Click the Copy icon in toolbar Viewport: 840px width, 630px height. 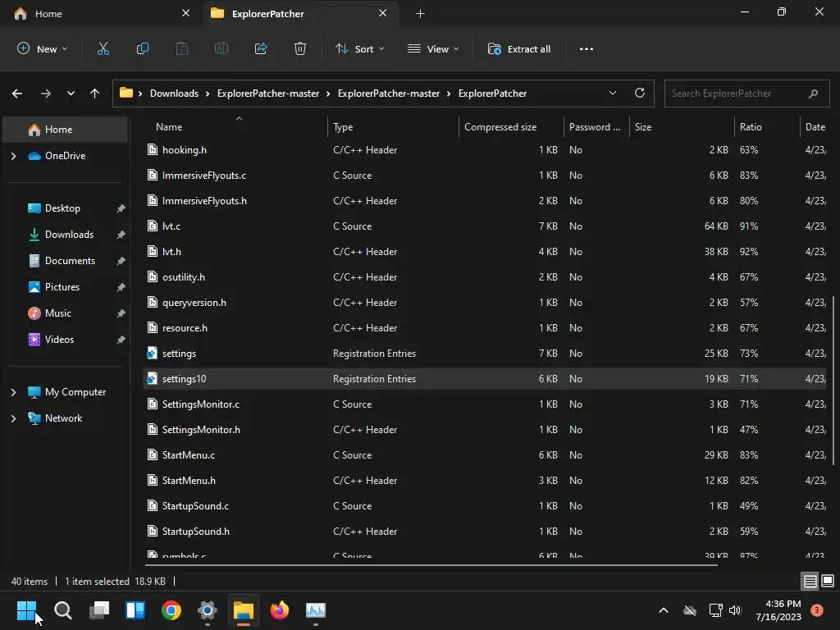pyautogui.click(x=143, y=48)
